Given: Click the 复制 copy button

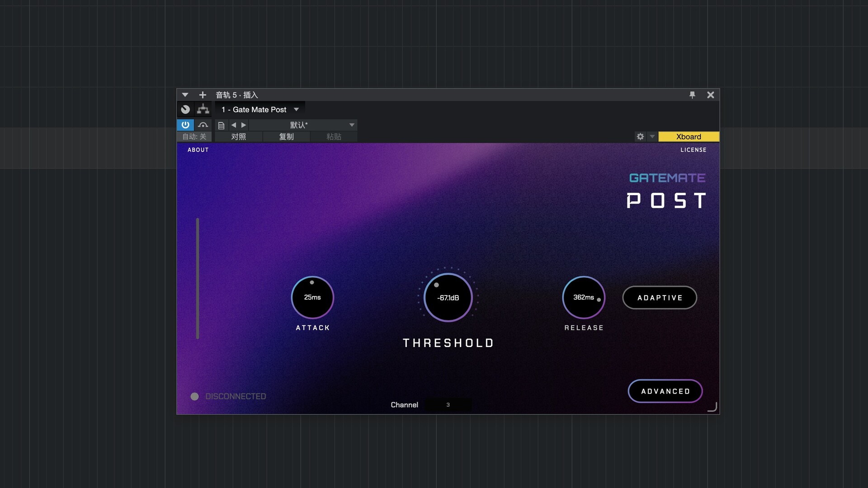Looking at the screenshot, I should pyautogui.click(x=287, y=136).
